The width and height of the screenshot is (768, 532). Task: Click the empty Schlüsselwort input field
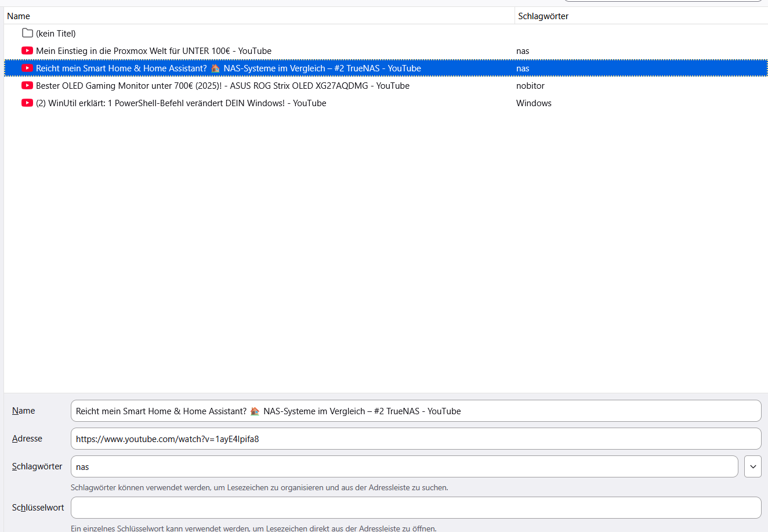[x=416, y=508]
